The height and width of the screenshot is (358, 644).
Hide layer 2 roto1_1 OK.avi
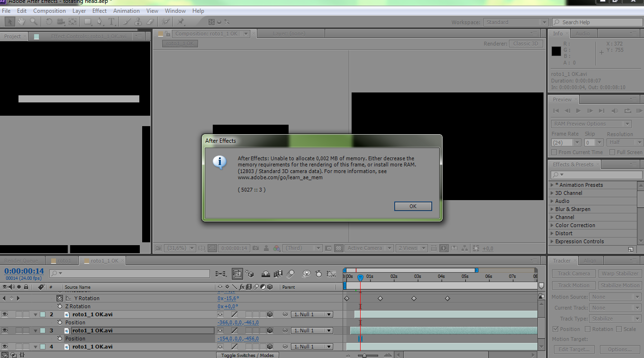pos(5,314)
